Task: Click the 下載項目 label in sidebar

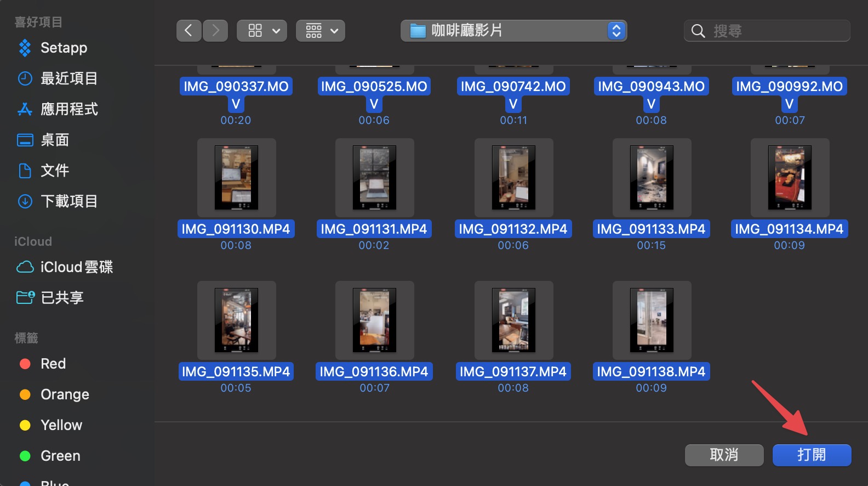Action: point(70,201)
